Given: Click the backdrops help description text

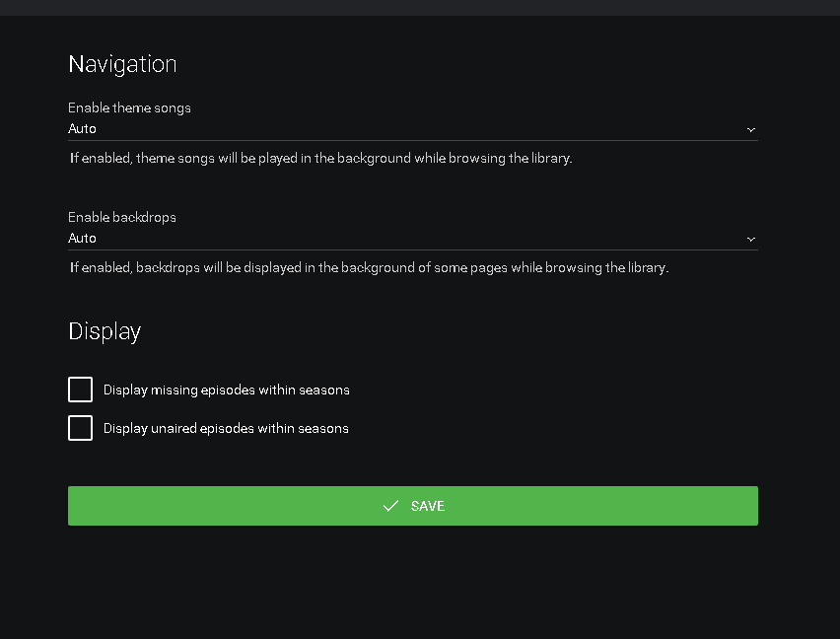Looking at the screenshot, I should coord(369,267).
